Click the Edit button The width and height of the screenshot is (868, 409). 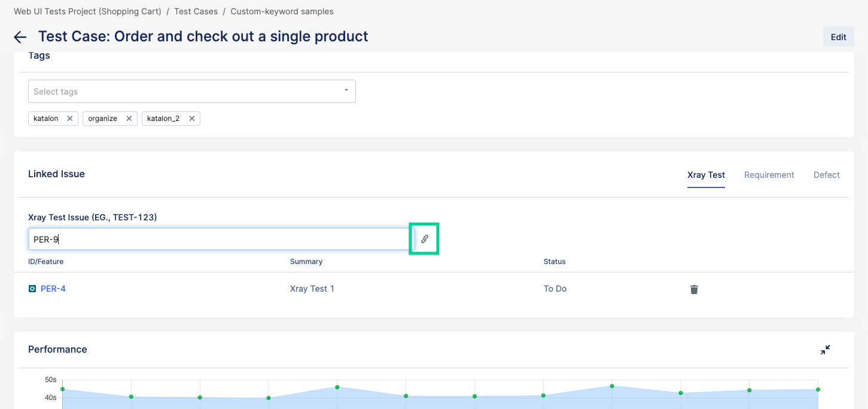(x=838, y=37)
